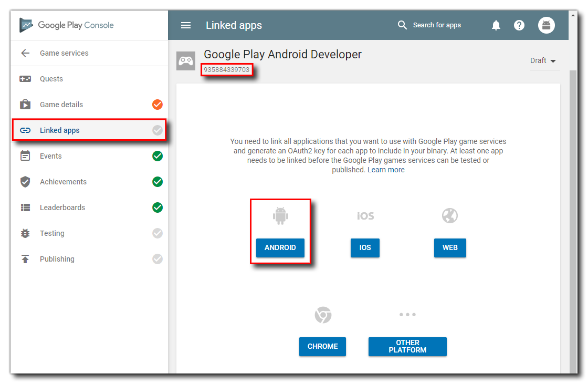This screenshot has width=588, height=384.
Task: Click the Web globe icon
Action: click(x=449, y=216)
